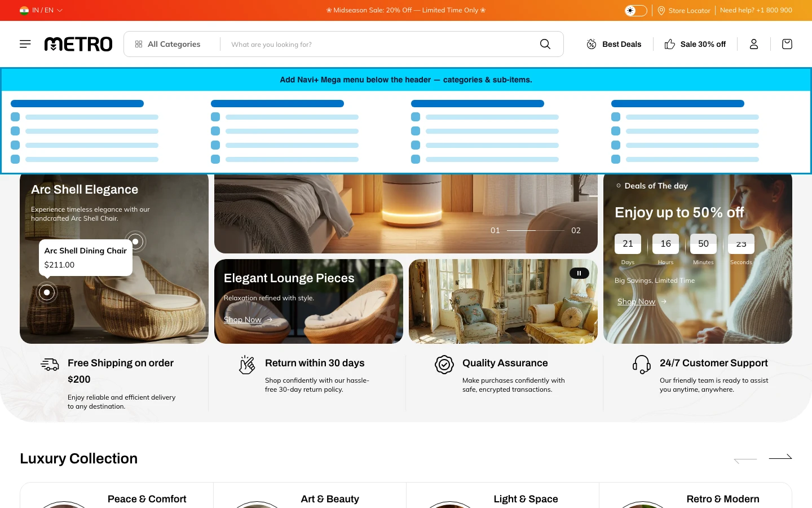The width and height of the screenshot is (812, 508).
Task: Click the search input field
Action: click(378, 44)
